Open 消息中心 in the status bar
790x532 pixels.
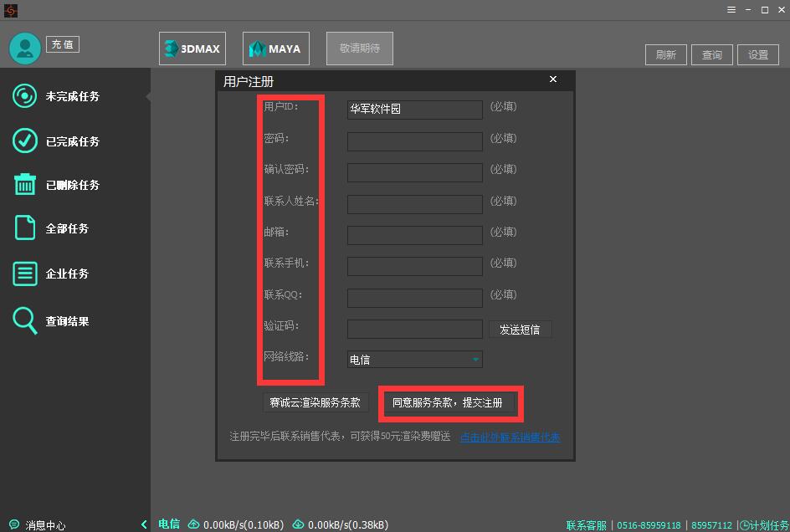[45, 525]
